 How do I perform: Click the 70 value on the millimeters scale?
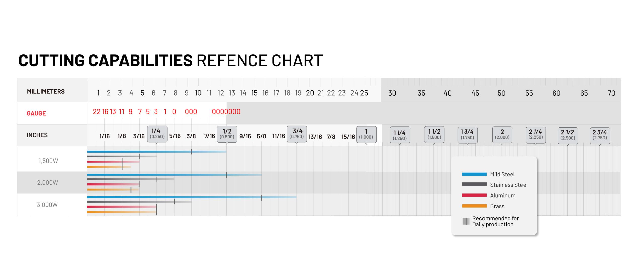611,93
